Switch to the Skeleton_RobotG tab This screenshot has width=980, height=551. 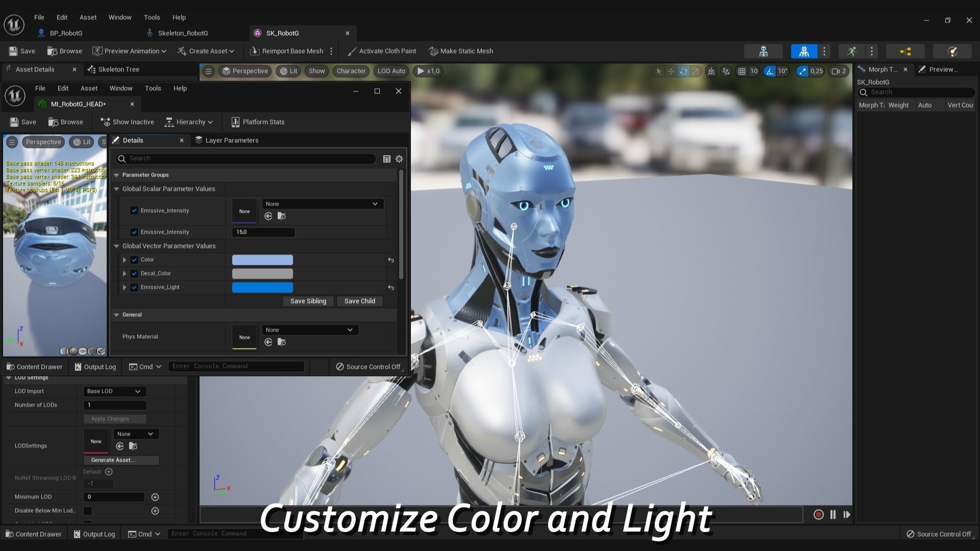tap(183, 33)
